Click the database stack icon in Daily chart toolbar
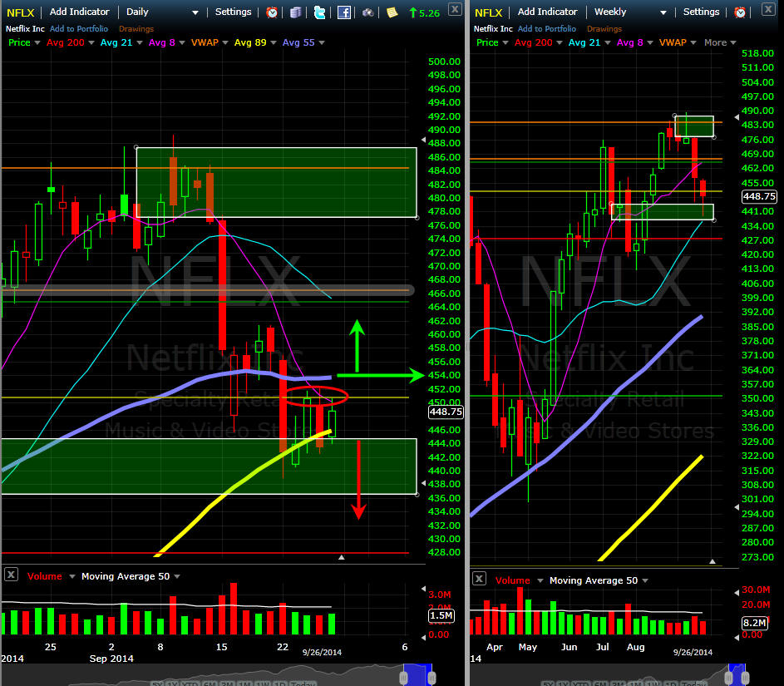The width and height of the screenshot is (784, 686). point(295,12)
